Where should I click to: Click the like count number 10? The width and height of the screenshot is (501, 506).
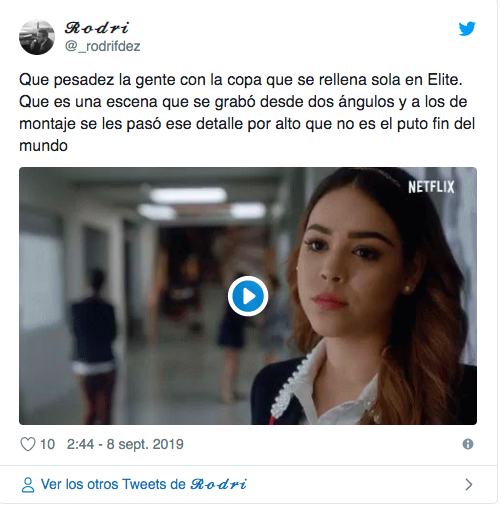(47, 444)
